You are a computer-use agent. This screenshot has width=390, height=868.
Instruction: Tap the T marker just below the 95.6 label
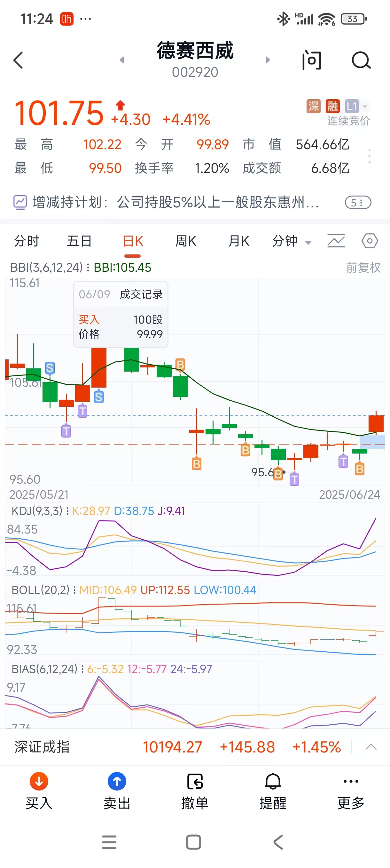294,479
